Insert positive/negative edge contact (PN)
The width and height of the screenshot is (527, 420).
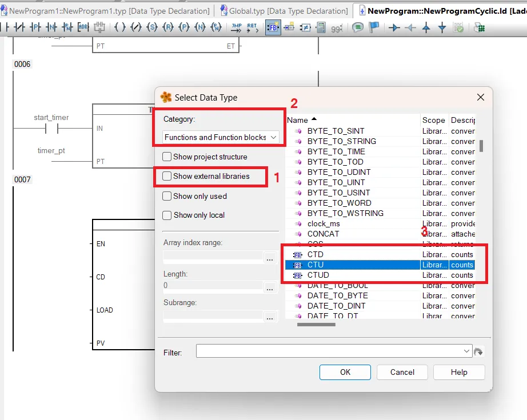coord(67,27)
